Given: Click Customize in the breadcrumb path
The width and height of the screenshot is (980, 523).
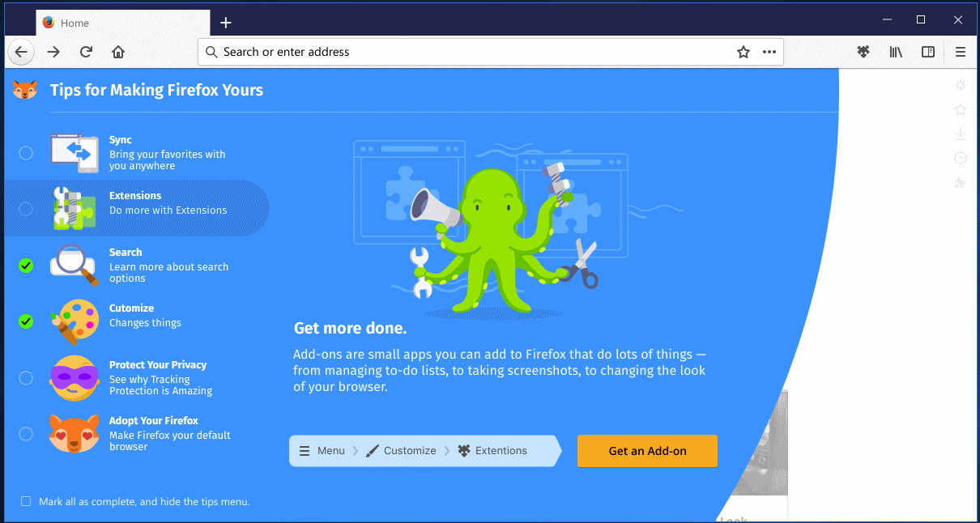Looking at the screenshot, I should (x=401, y=451).
